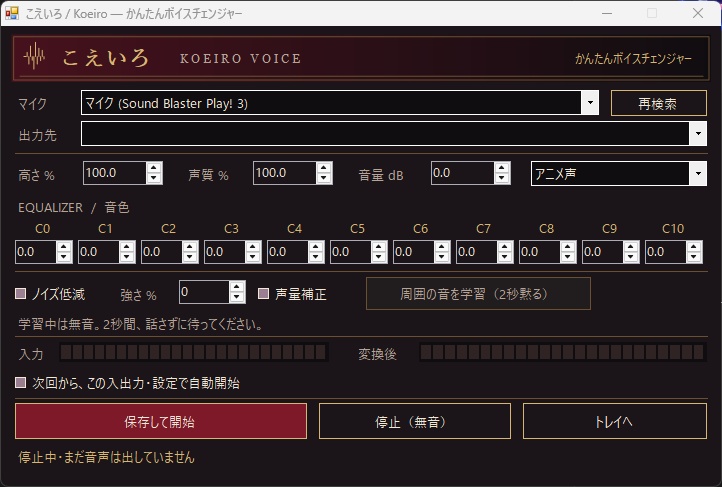Viewport: 722px width, 487px height.
Task: Click the EQUALIZER / 音色 heading
Action: [74, 207]
